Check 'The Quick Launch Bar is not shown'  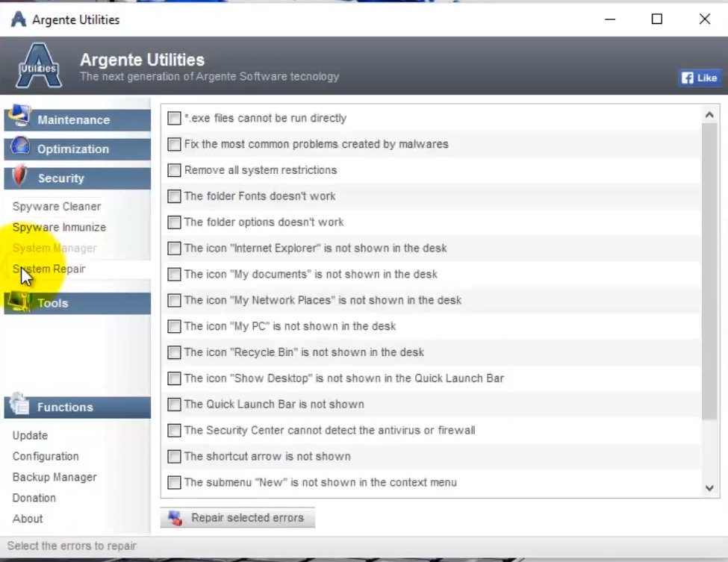click(174, 405)
